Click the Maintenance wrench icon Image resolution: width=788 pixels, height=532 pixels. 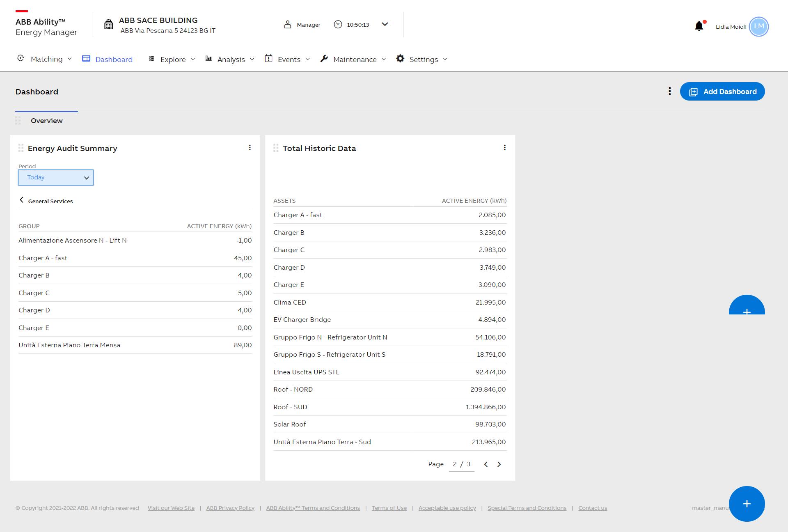324,59
